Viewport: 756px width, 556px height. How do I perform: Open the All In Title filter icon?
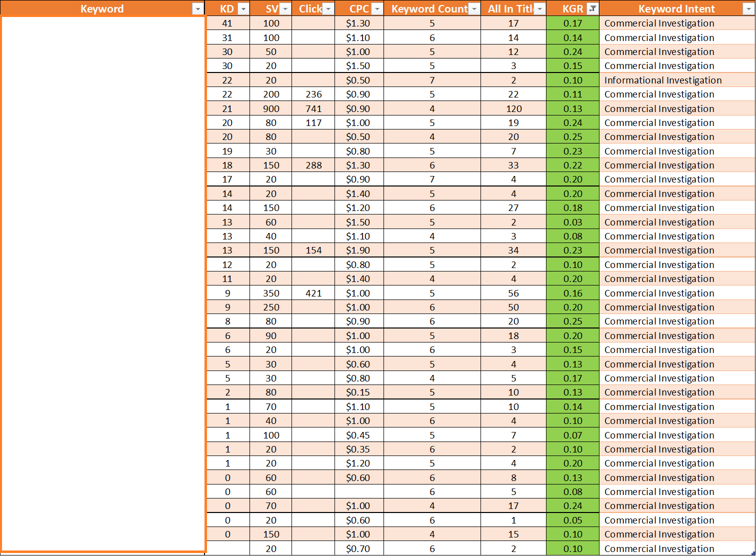[539, 8]
